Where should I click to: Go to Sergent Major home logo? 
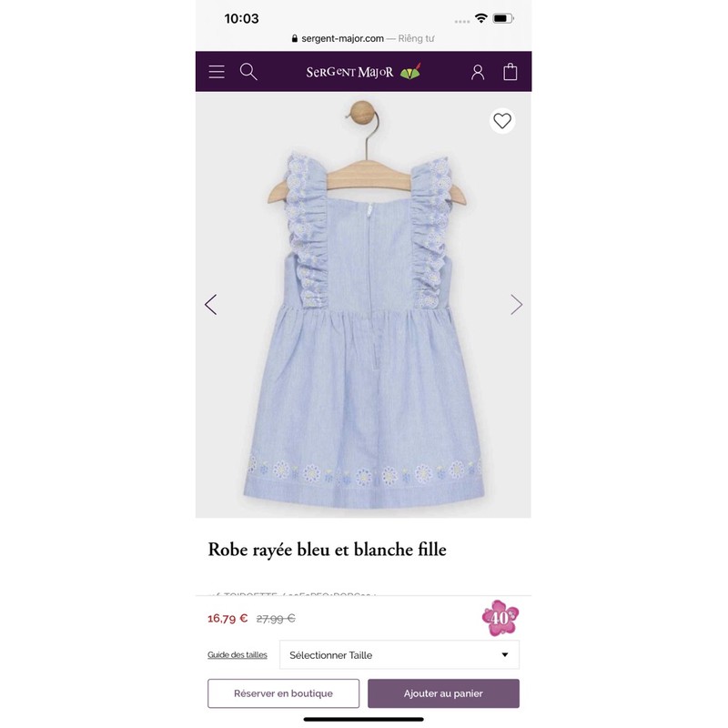(x=363, y=72)
